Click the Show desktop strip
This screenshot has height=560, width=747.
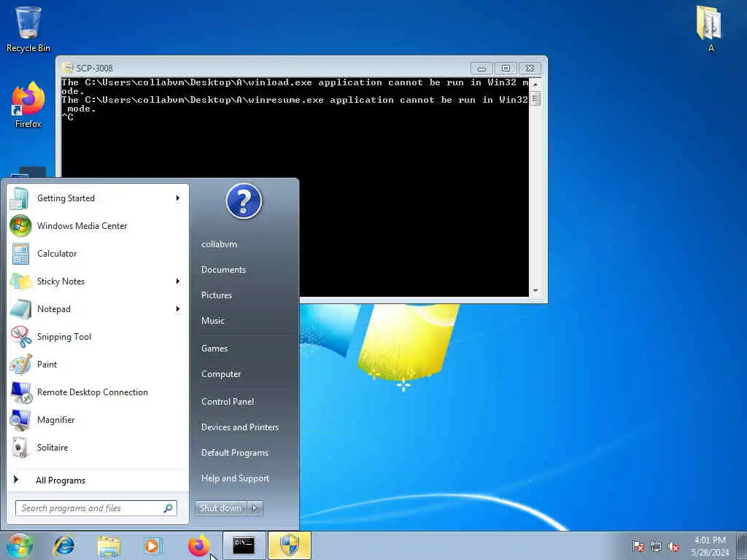pyautogui.click(x=743, y=545)
